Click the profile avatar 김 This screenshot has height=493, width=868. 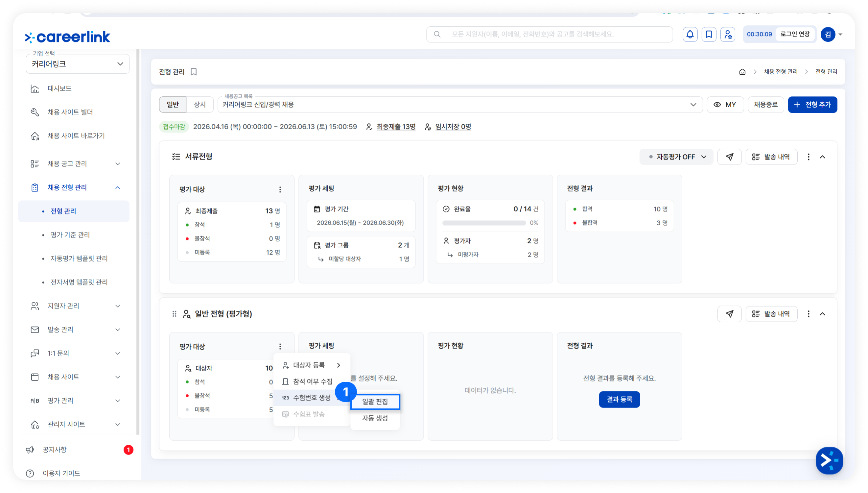[828, 34]
